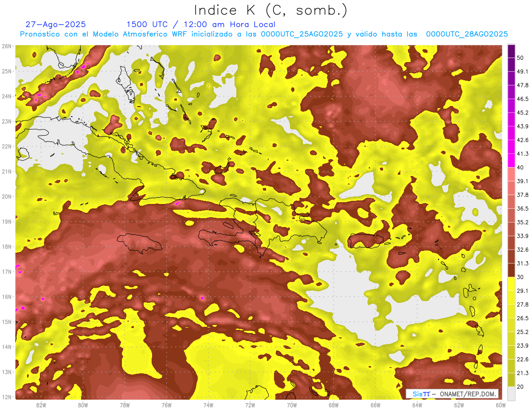Click the '22N' latitude label
The height and width of the screenshot is (411, 532).
(x=7, y=146)
